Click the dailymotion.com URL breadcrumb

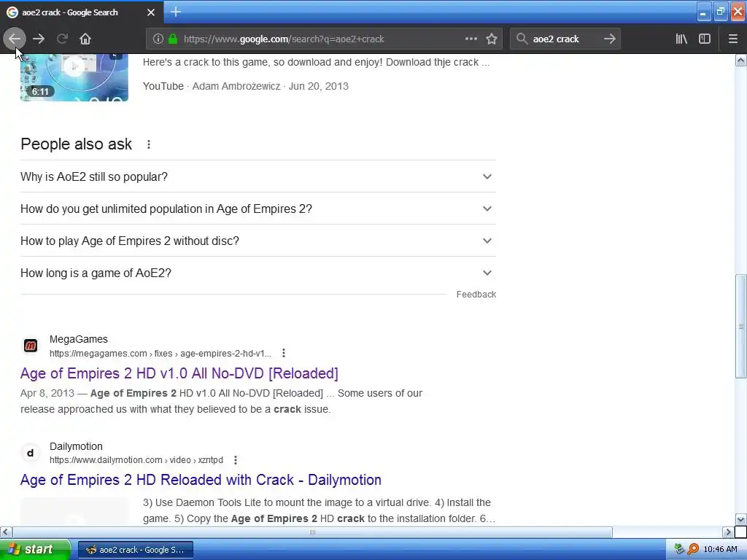(136, 460)
